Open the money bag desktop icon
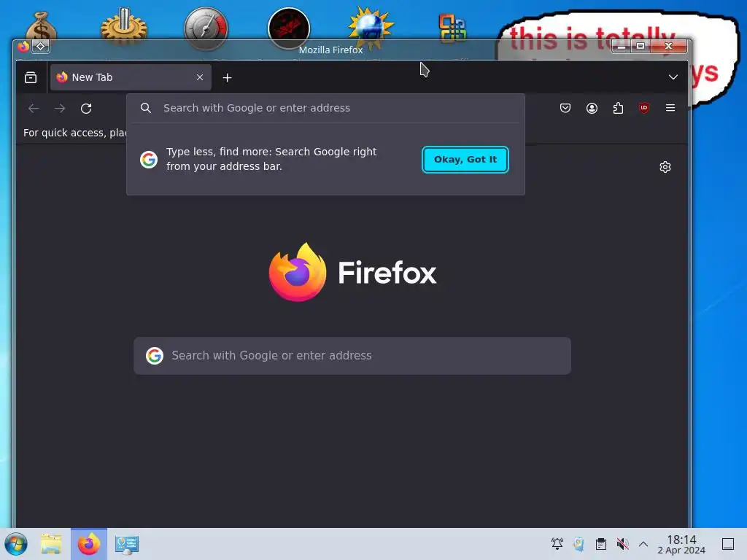 pyautogui.click(x=41, y=28)
